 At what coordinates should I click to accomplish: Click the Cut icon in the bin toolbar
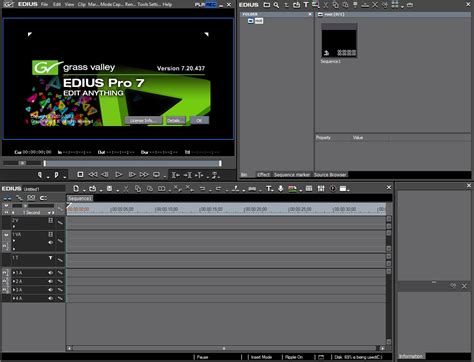(x=326, y=5)
